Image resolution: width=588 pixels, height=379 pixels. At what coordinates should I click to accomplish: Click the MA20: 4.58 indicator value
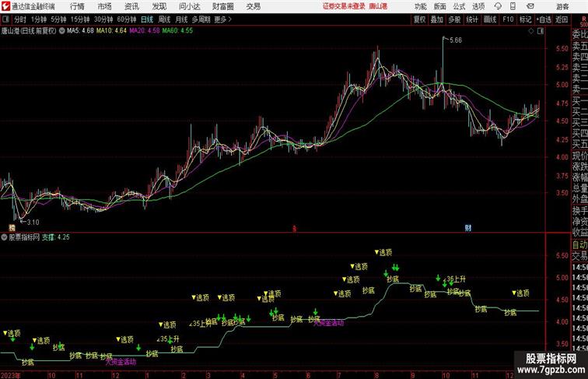(x=145, y=31)
